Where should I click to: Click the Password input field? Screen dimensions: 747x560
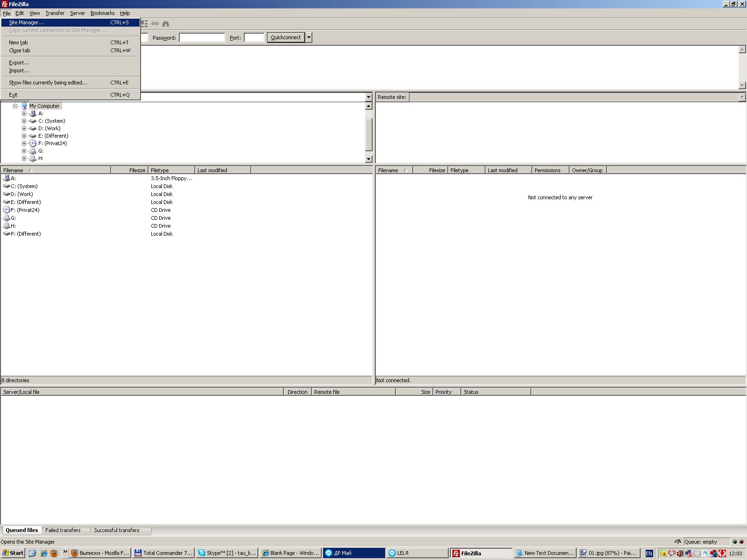click(202, 38)
